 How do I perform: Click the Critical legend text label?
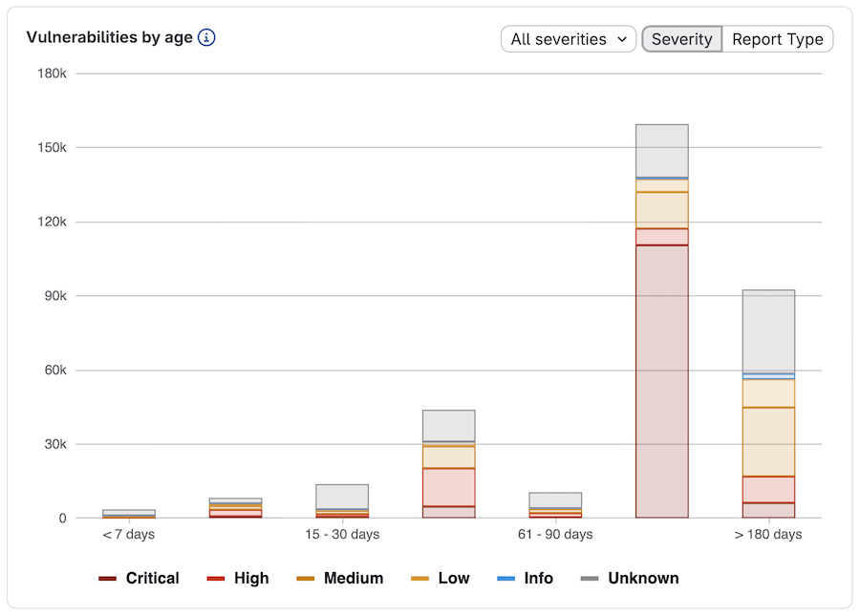pos(151,578)
